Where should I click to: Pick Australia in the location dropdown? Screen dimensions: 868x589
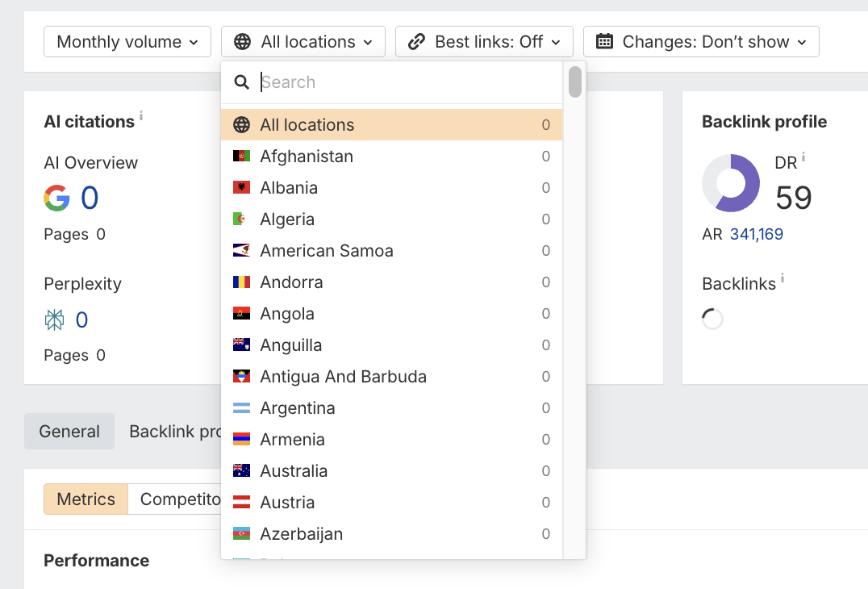pyautogui.click(x=391, y=471)
